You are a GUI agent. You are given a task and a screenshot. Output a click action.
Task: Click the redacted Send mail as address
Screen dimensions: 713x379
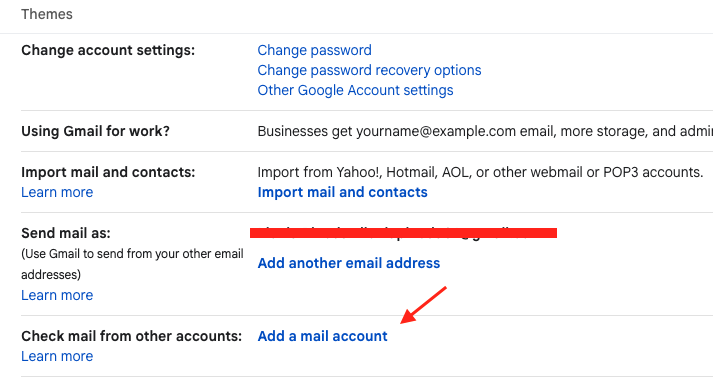403,233
